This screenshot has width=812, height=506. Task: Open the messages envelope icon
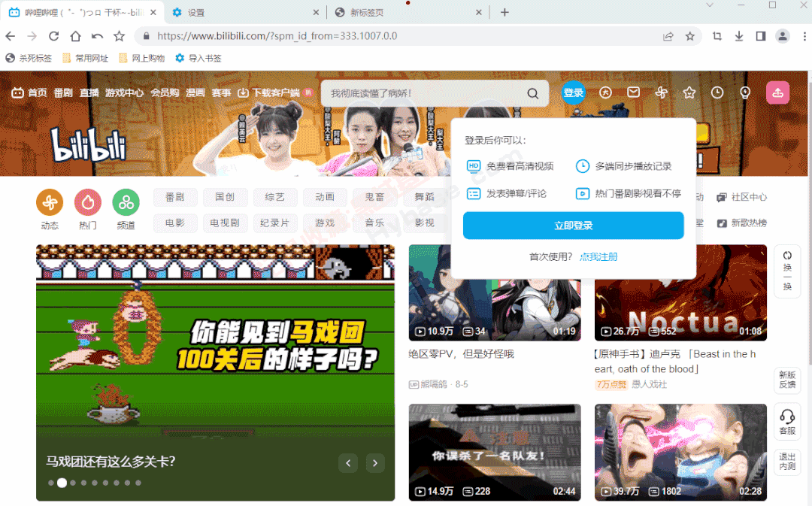pyautogui.click(x=633, y=92)
